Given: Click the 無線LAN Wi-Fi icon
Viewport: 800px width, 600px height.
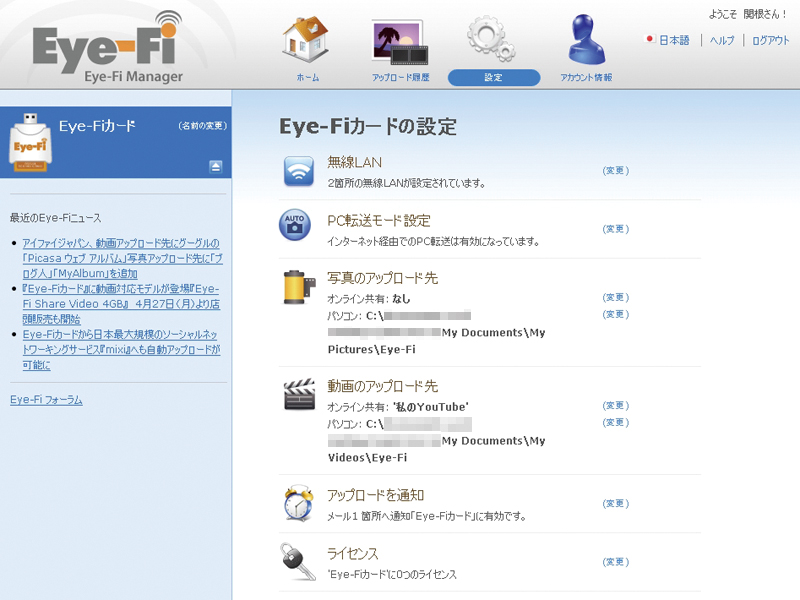Looking at the screenshot, I should coord(298,172).
